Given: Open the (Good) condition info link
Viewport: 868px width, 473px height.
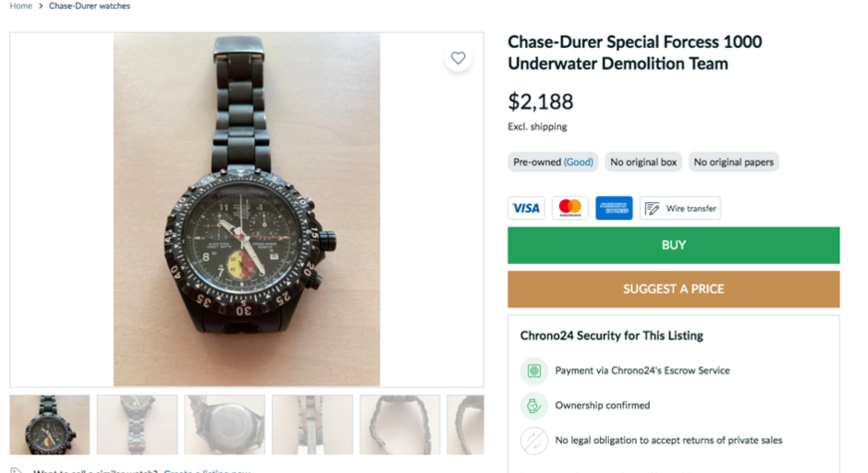Looking at the screenshot, I should 578,162.
